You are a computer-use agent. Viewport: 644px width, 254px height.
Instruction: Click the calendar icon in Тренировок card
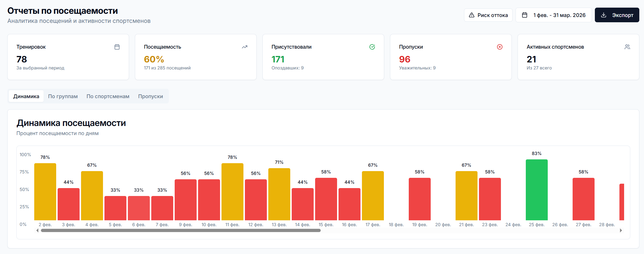[x=117, y=47]
